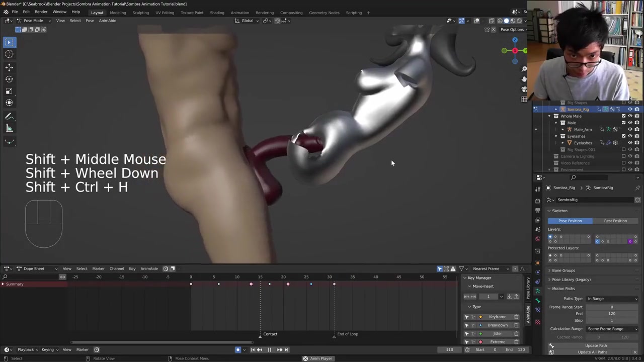Hide Whole Male collection with eye icon
644x362 pixels.
[630, 116]
